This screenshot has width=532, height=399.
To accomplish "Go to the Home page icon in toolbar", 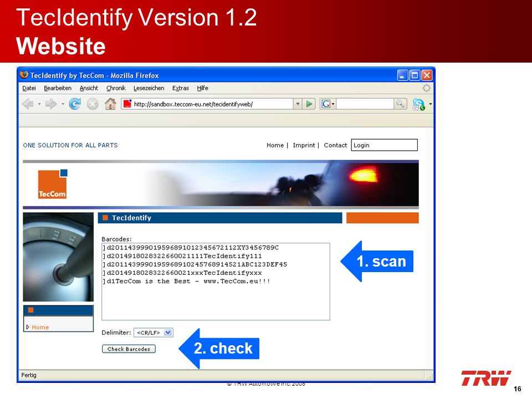I will coord(110,104).
